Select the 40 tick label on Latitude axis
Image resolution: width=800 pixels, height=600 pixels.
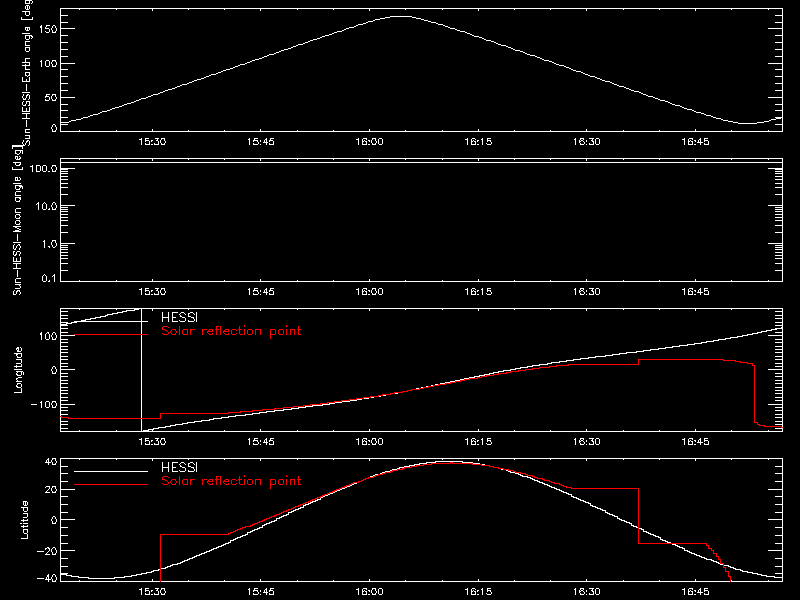(51, 462)
